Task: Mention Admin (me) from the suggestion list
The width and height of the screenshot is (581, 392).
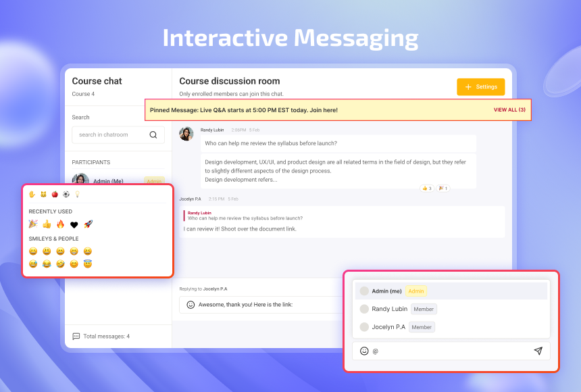Action: (451, 291)
